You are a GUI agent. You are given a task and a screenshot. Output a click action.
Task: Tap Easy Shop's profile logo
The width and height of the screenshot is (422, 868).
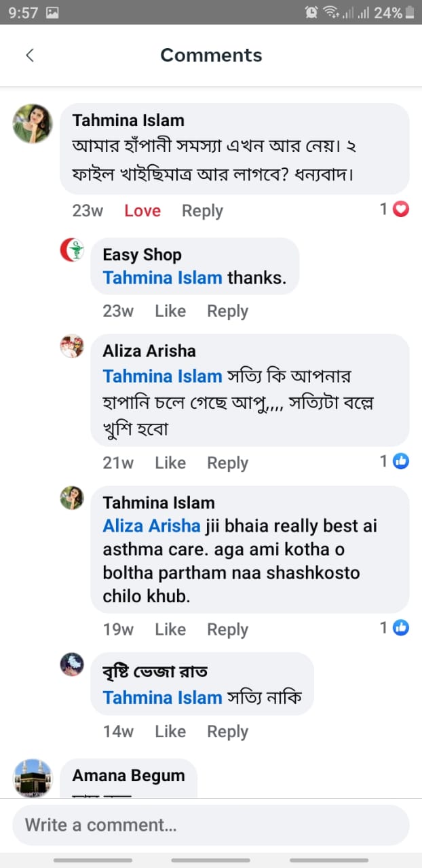pos(72,251)
